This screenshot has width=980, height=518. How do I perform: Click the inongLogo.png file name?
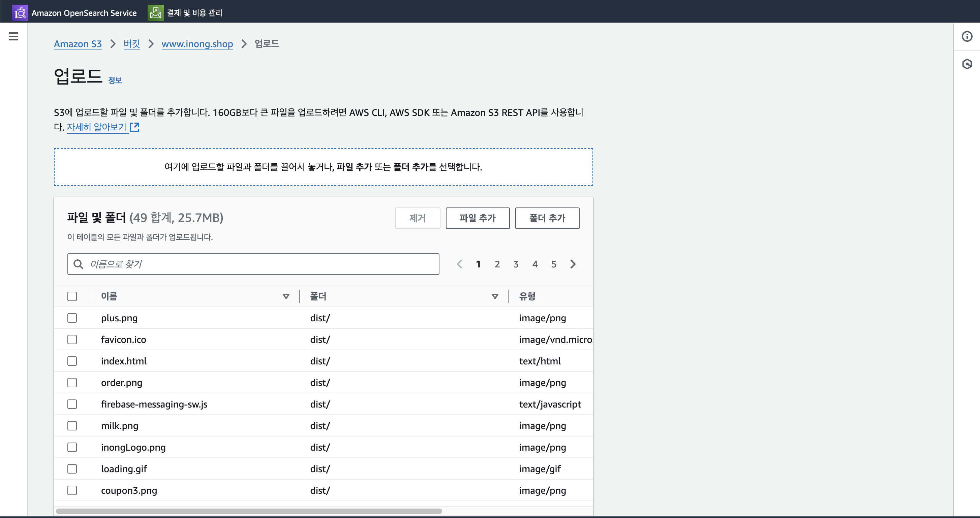click(x=133, y=448)
